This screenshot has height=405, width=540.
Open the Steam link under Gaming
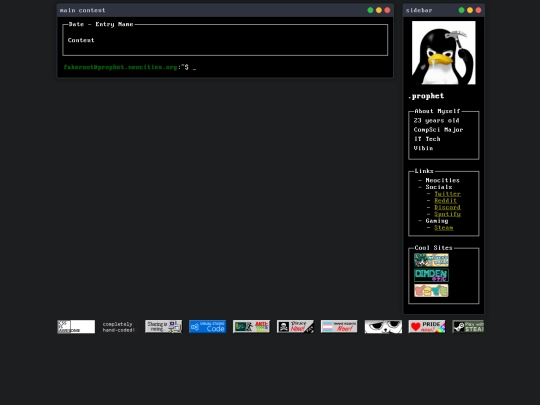[x=444, y=228]
